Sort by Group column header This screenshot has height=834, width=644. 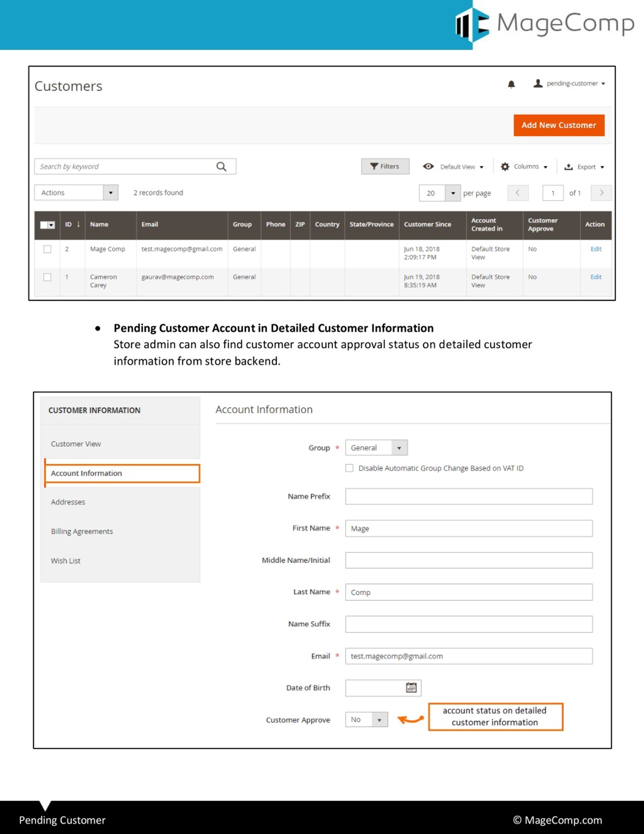coord(245,225)
